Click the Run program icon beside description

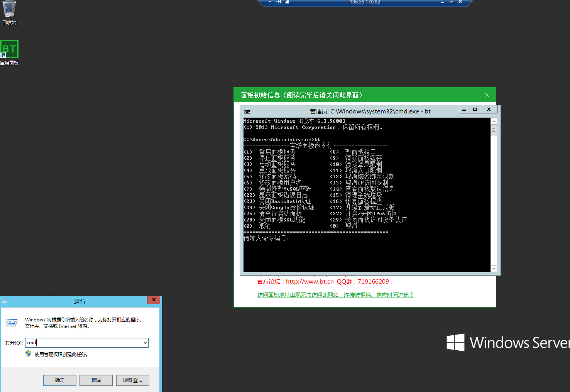(x=12, y=323)
